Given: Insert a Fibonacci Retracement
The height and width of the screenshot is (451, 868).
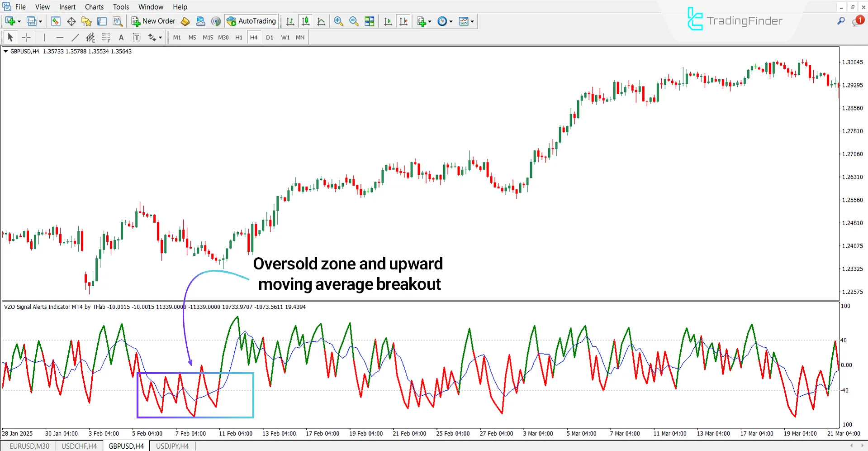Looking at the screenshot, I should pos(106,37).
